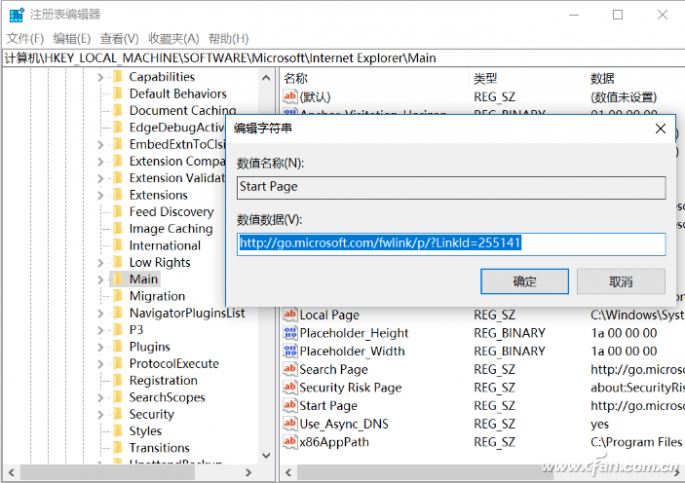Select the EdgeDebugActivation folder icon
Image resolution: width=685 pixels, height=483 pixels.
118,127
